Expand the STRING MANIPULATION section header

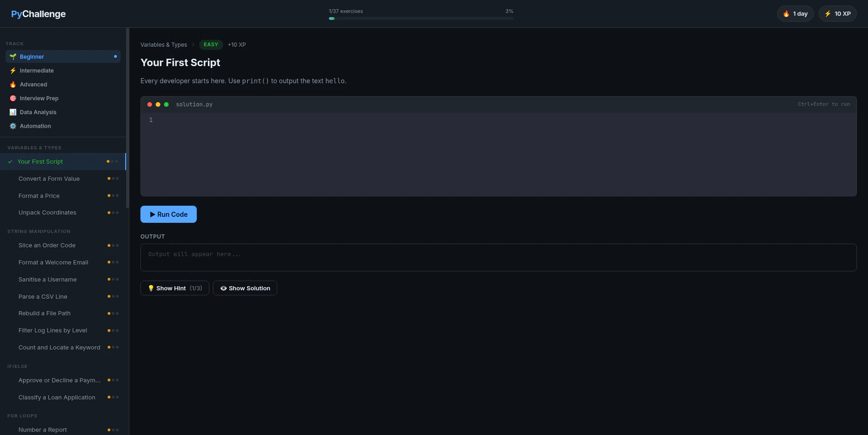39,231
